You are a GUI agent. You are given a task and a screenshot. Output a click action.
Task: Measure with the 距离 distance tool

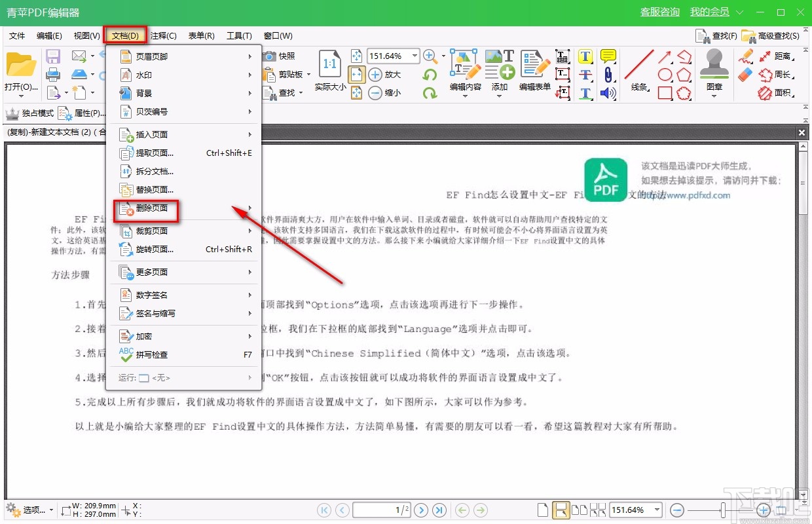point(781,56)
